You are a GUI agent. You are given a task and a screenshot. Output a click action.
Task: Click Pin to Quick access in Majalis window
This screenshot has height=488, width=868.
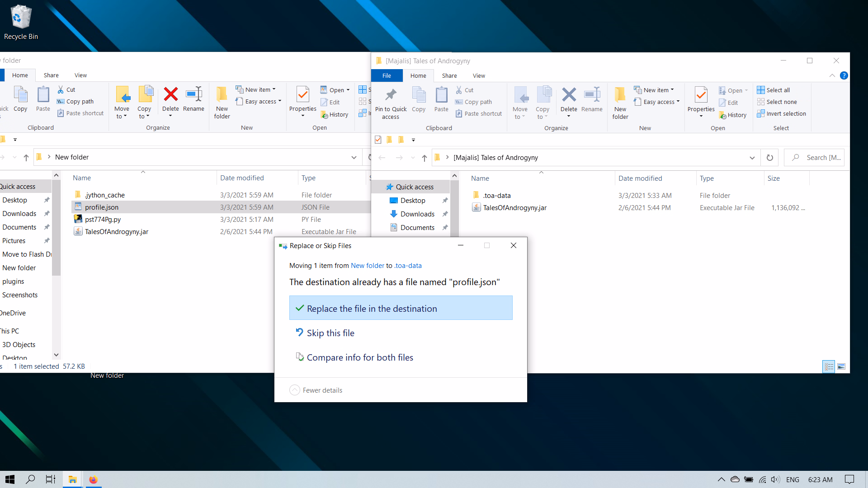391,103
